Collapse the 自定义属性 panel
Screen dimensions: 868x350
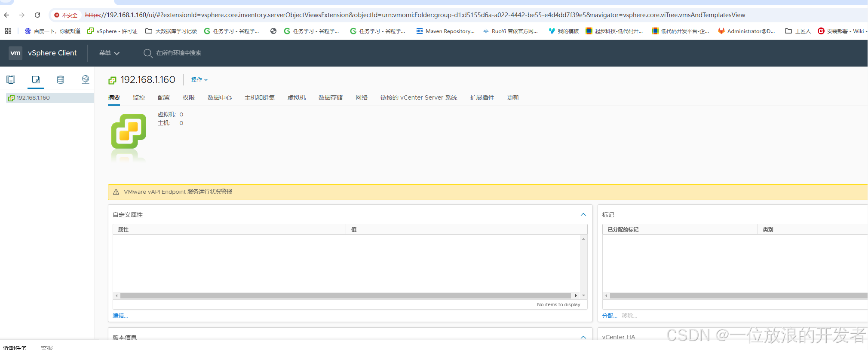tap(583, 215)
